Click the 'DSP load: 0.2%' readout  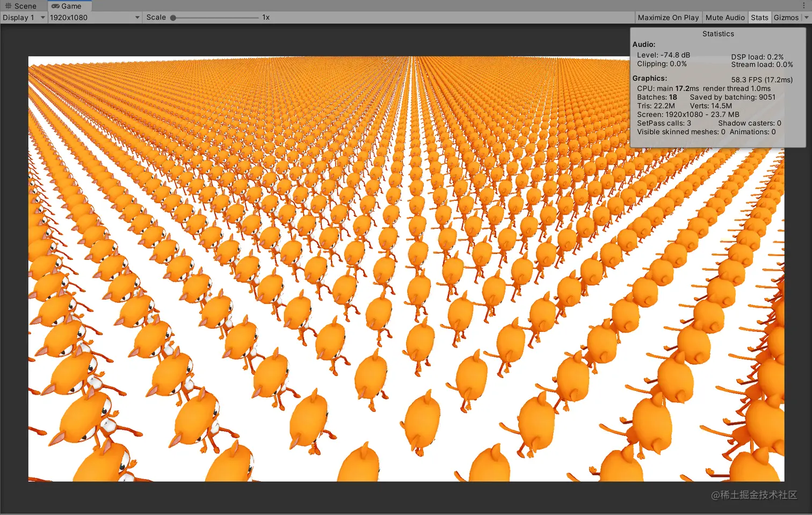(757, 56)
